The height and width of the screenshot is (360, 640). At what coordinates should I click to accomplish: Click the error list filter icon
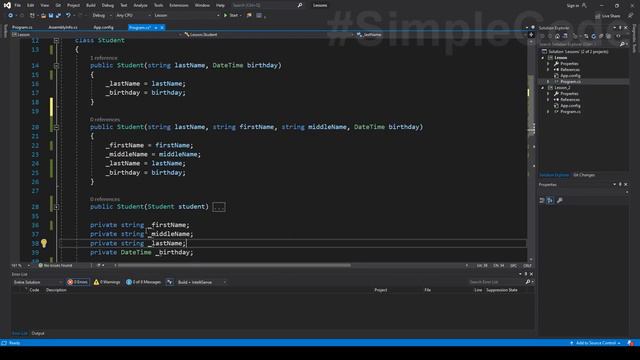point(169,282)
